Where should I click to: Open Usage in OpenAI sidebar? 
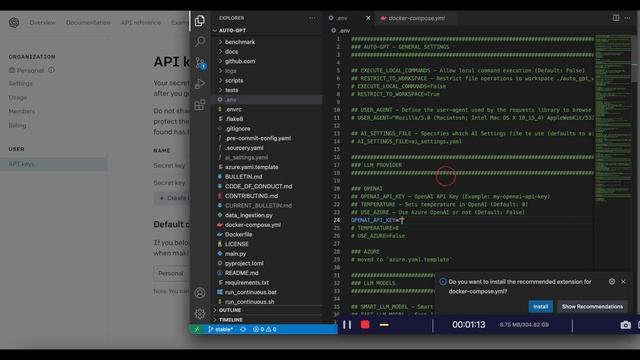pyautogui.click(x=18, y=98)
